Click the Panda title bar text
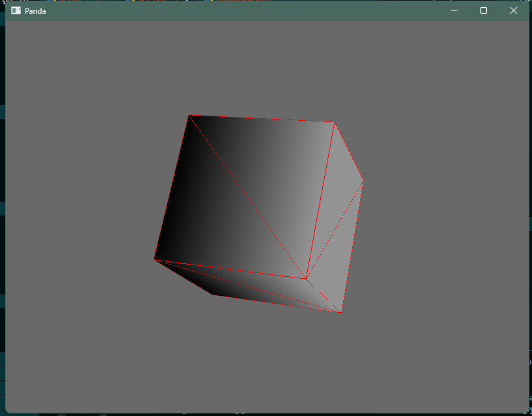This screenshot has width=532, height=416. click(x=35, y=11)
